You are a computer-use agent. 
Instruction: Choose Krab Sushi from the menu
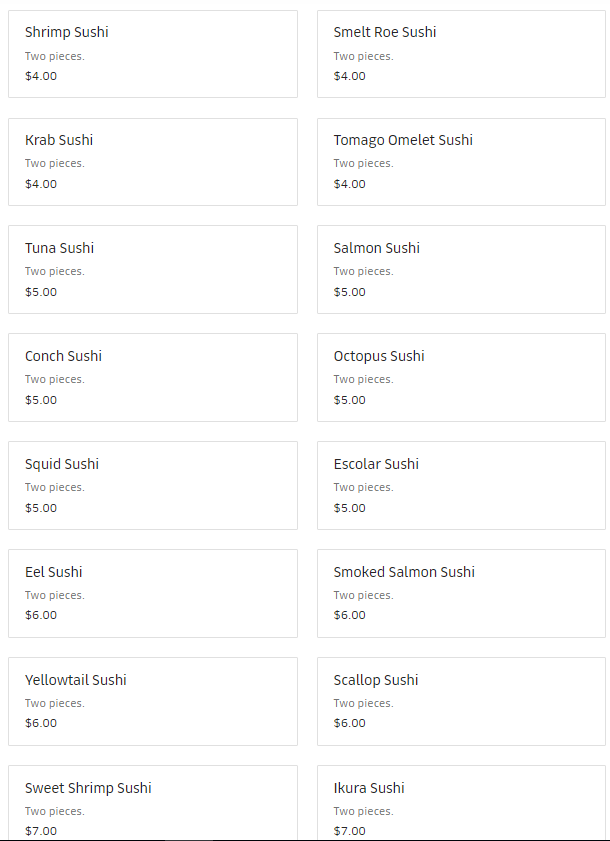point(152,162)
